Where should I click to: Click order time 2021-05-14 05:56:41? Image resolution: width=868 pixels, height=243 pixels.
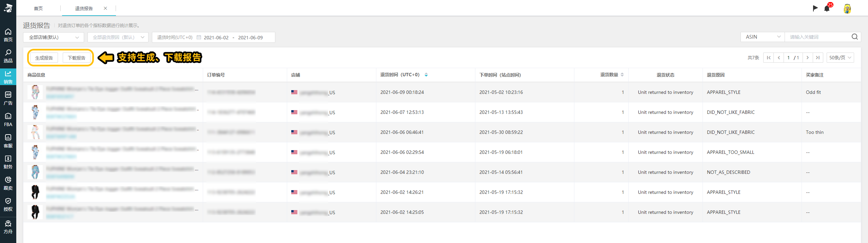coord(501,172)
